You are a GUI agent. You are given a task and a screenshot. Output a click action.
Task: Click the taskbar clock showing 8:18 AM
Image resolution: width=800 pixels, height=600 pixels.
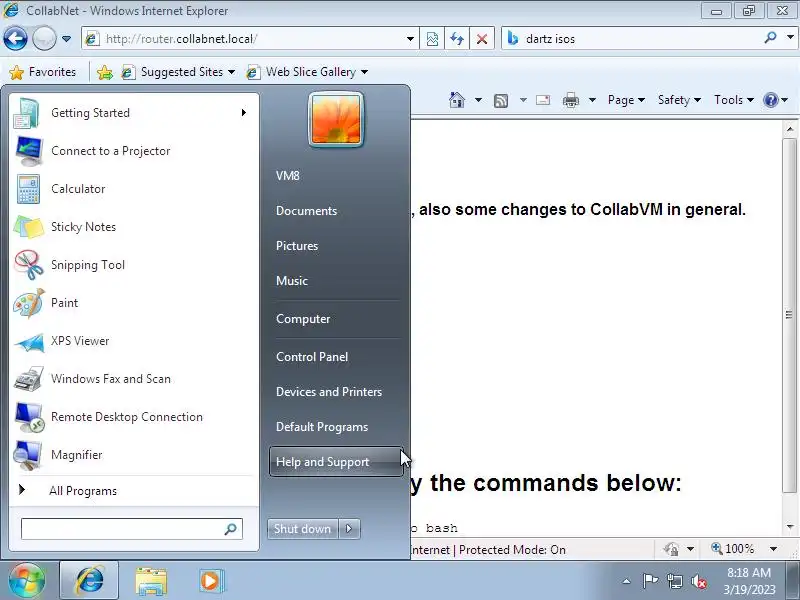(x=749, y=581)
